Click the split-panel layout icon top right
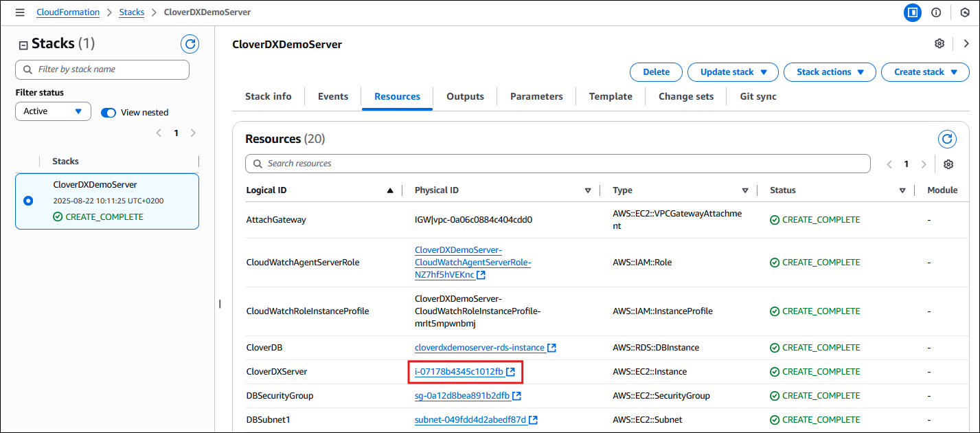This screenshot has height=433, width=980. click(912, 12)
